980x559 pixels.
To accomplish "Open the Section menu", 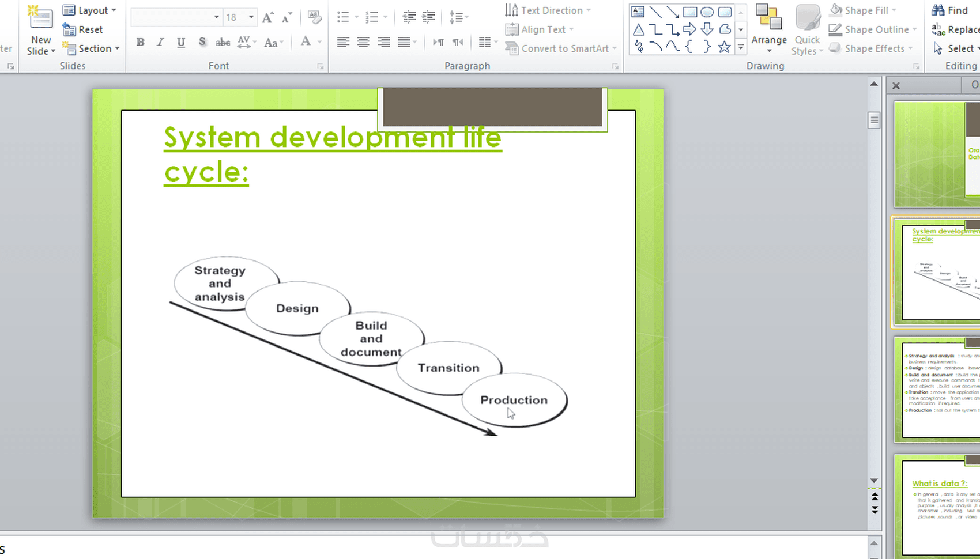I will [x=91, y=48].
